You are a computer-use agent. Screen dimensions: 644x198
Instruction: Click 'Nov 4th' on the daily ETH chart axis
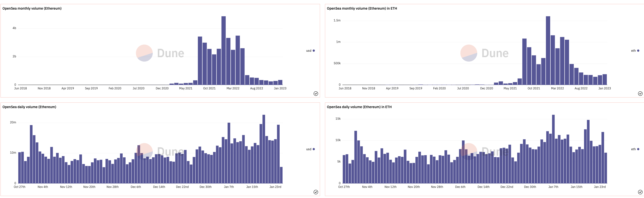(x=367, y=187)
